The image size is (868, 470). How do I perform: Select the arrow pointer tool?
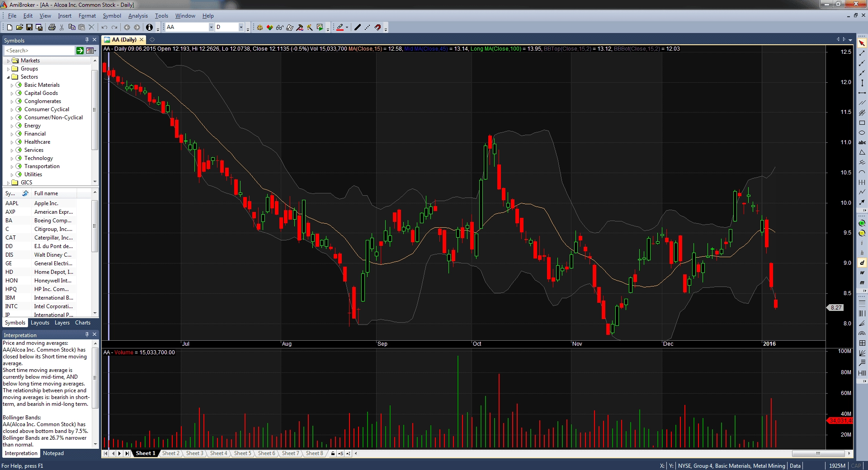click(862, 43)
